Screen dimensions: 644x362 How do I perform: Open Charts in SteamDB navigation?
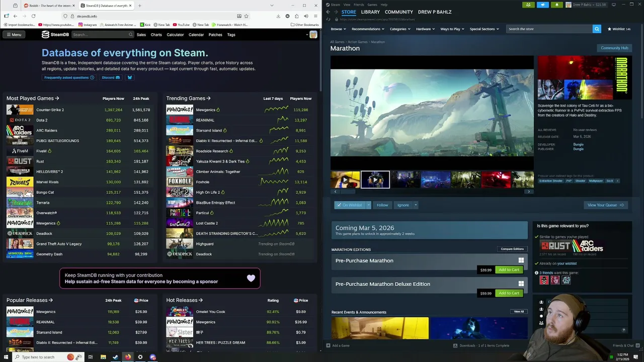click(x=156, y=35)
